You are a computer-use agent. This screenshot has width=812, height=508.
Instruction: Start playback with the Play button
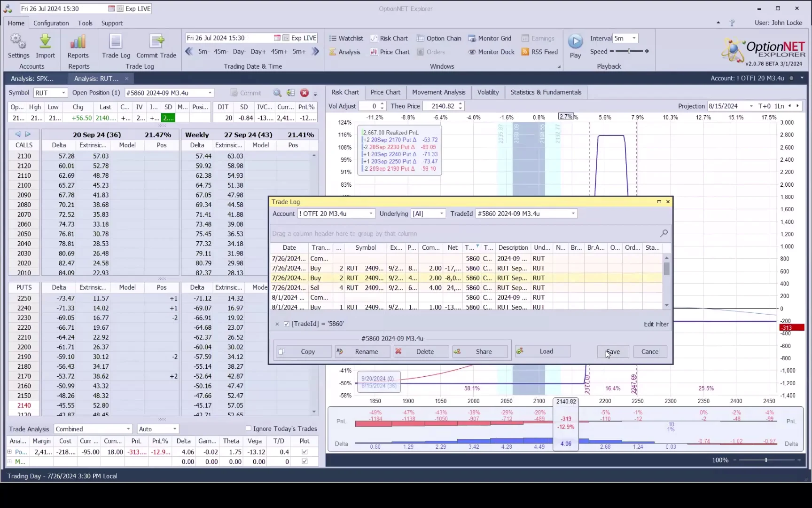tap(575, 46)
